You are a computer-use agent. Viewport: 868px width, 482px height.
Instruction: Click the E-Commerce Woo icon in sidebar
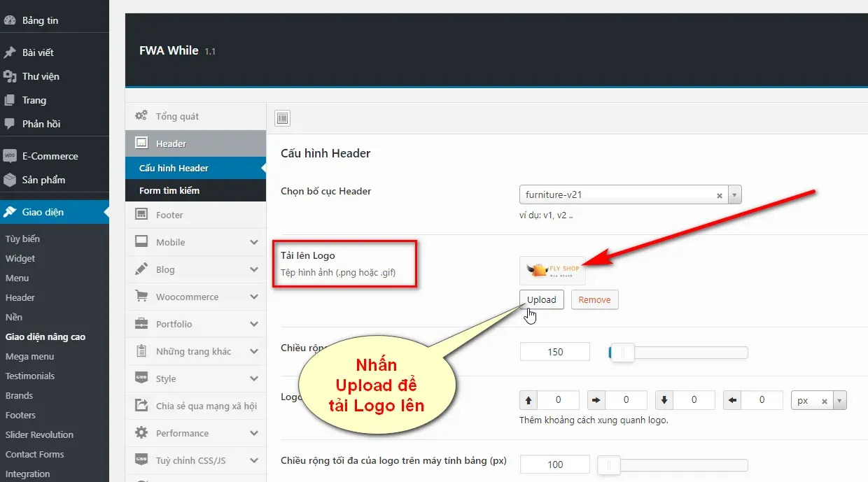click(10, 155)
